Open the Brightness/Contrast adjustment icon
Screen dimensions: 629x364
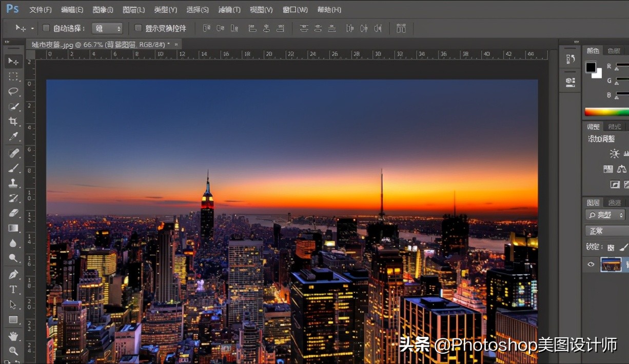pyautogui.click(x=614, y=154)
